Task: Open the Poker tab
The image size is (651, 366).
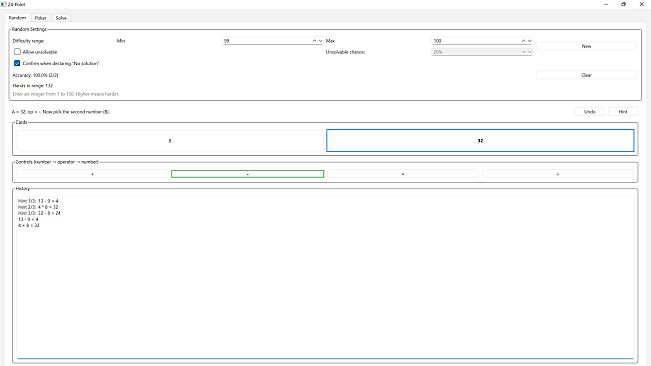Action: pyautogui.click(x=40, y=18)
